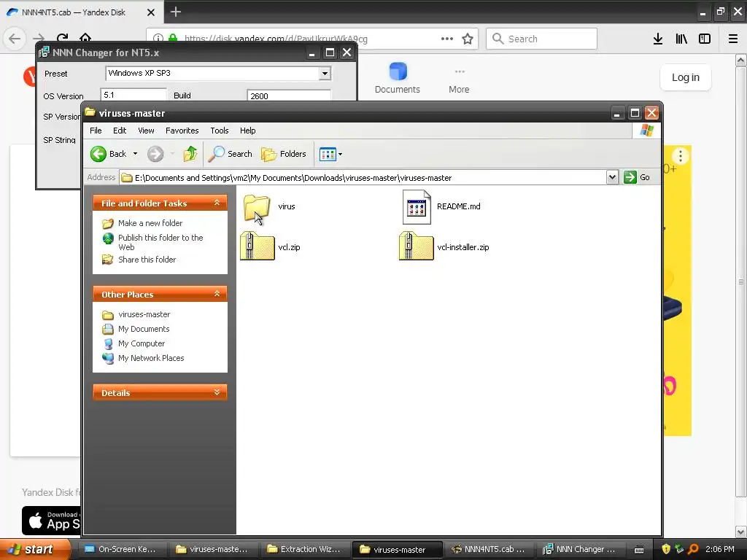The width and height of the screenshot is (747, 560).
Task: Open browser page actions ellipsis
Action: point(447,39)
